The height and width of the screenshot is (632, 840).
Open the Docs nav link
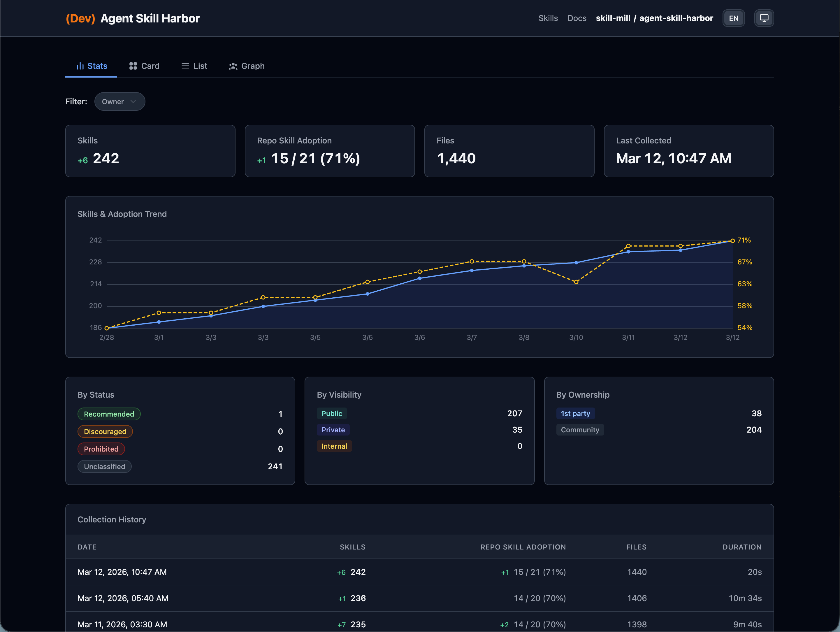(x=577, y=18)
